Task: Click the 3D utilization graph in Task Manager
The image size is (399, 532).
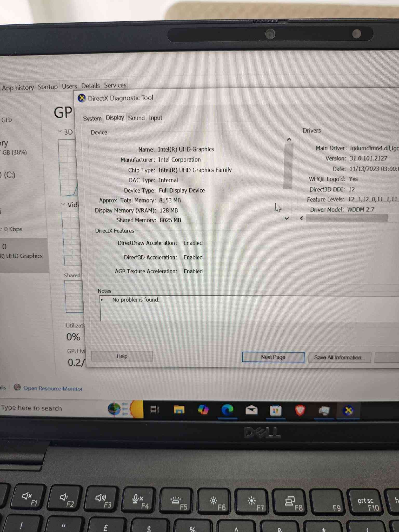Action: coord(68,168)
